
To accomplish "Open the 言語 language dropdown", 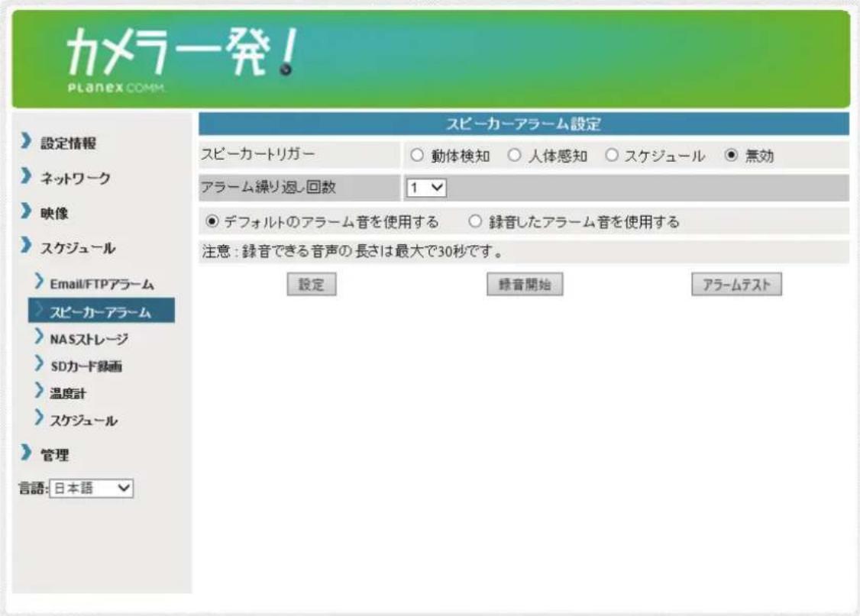I will pos(91,489).
